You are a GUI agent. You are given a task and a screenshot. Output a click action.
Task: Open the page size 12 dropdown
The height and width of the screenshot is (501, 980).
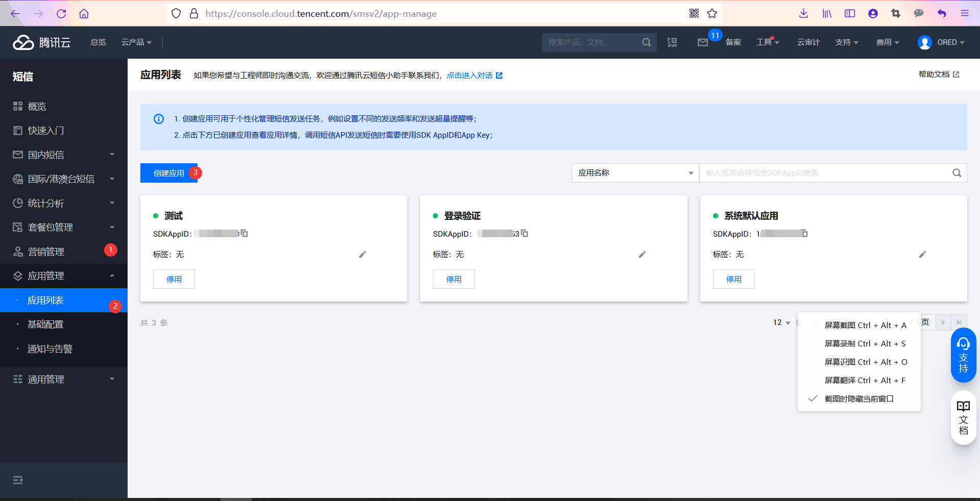point(781,322)
